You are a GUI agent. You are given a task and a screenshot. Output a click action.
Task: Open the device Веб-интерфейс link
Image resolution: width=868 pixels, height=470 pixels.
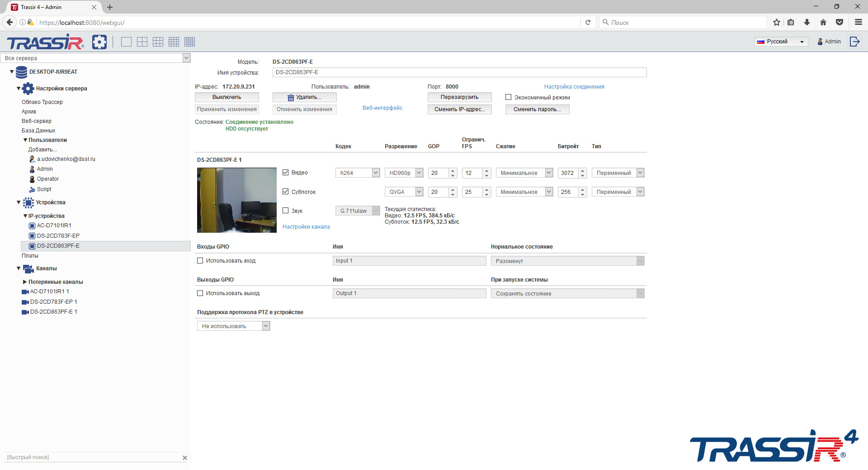click(x=382, y=108)
